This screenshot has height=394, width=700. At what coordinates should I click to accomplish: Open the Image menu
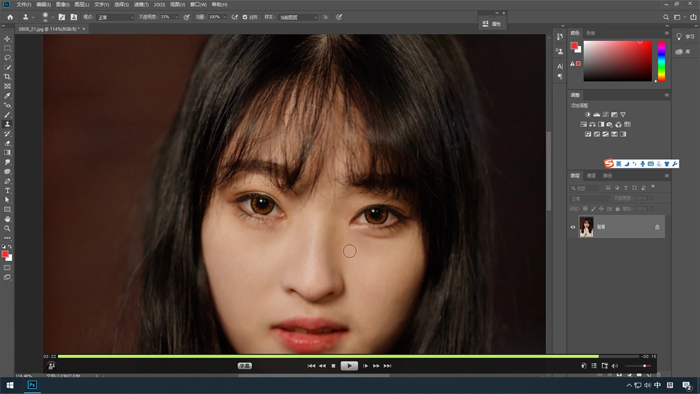62,4
